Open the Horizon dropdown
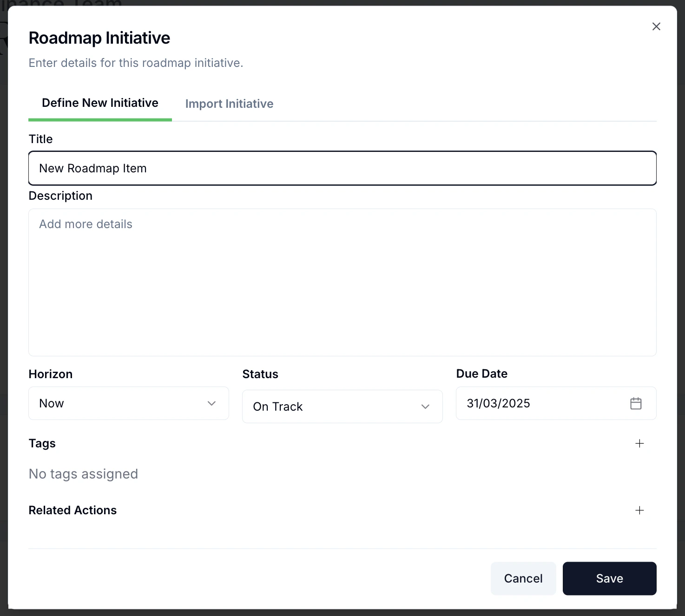The height and width of the screenshot is (616, 685). click(x=129, y=403)
